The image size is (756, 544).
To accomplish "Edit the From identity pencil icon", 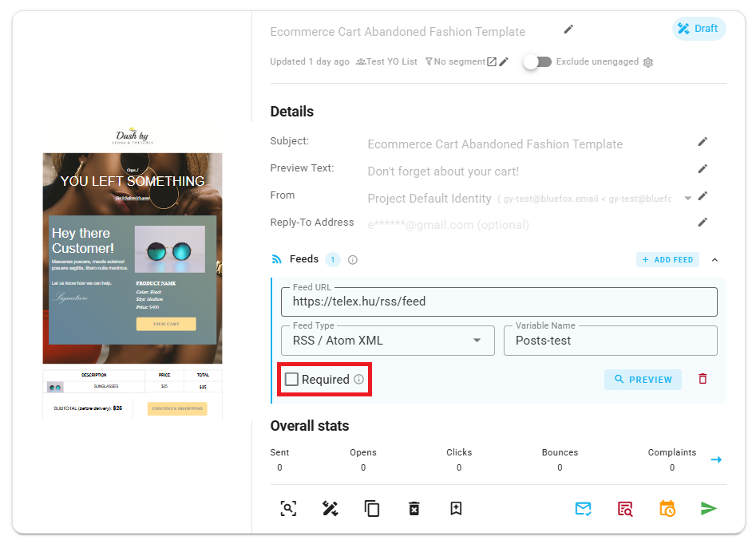I will tap(703, 195).
